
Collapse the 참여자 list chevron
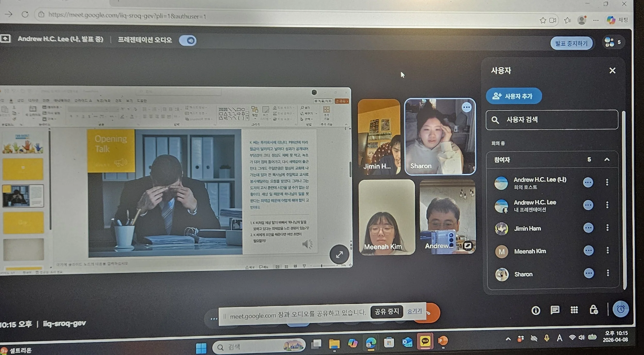click(x=607, y=159)
